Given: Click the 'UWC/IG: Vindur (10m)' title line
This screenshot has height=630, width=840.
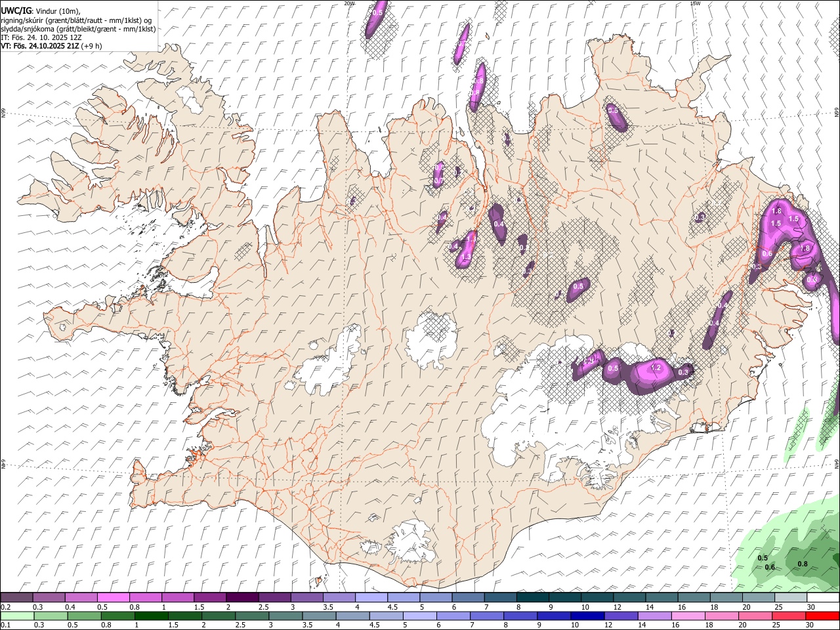Looking at the screenshot, I should pos(41,11).
